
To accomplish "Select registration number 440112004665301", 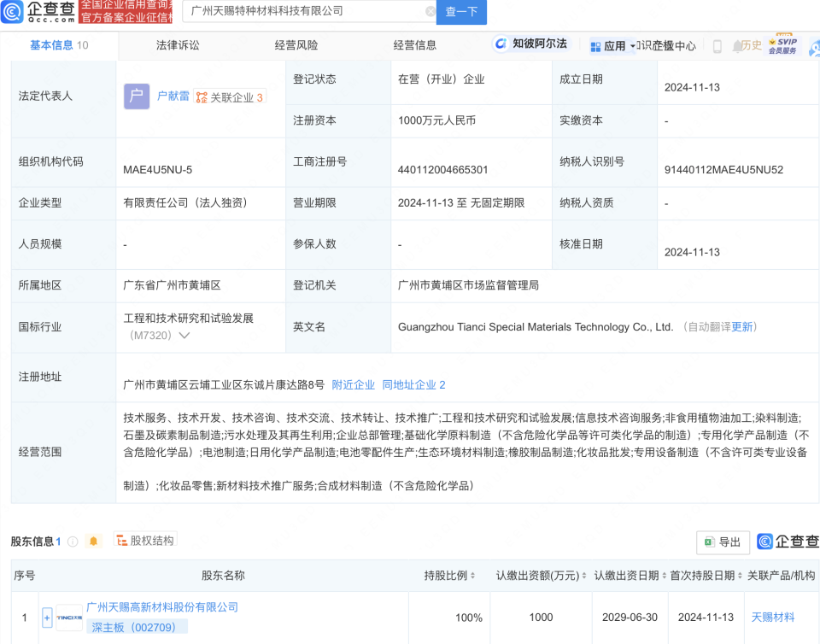I will (x=443, y=170).
